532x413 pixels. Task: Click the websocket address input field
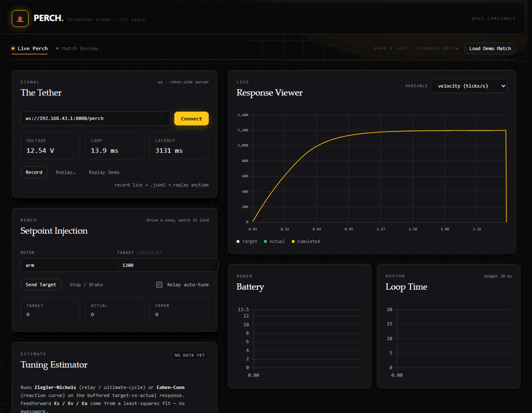pyautogui.click(x=95, y=118)
